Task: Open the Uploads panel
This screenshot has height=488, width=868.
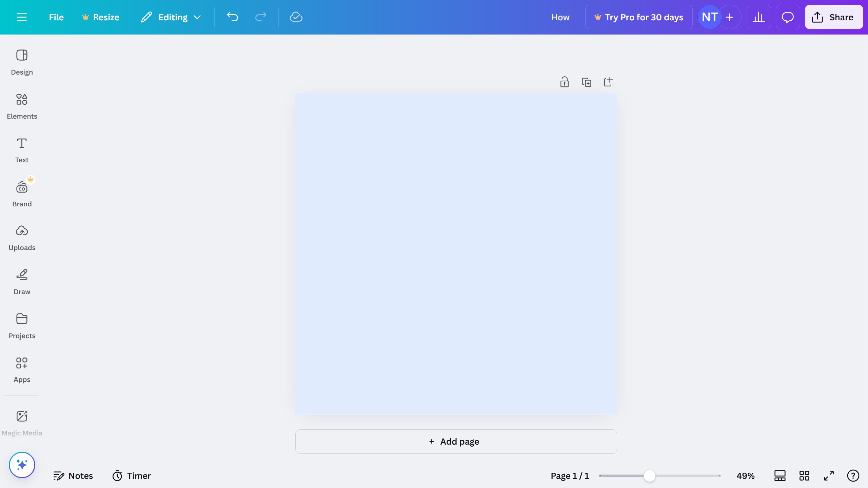Action: point(22,237)
